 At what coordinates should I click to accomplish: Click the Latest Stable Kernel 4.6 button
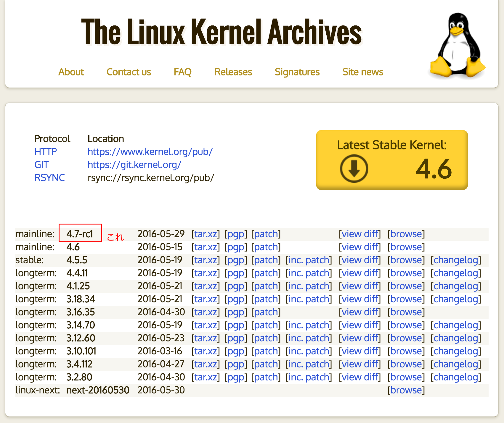point(392,160)
